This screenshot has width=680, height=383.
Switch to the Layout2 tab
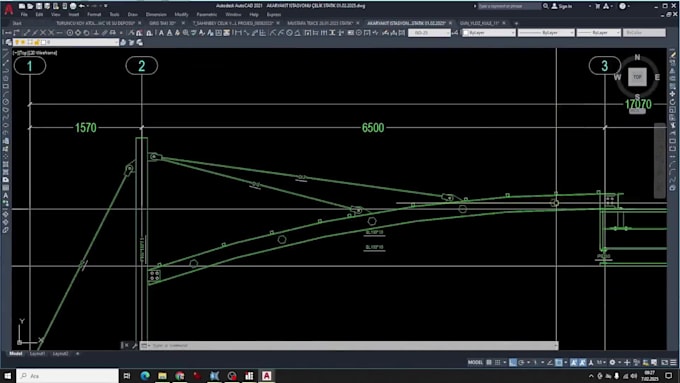pyautogui.click(x=60, y=354)
